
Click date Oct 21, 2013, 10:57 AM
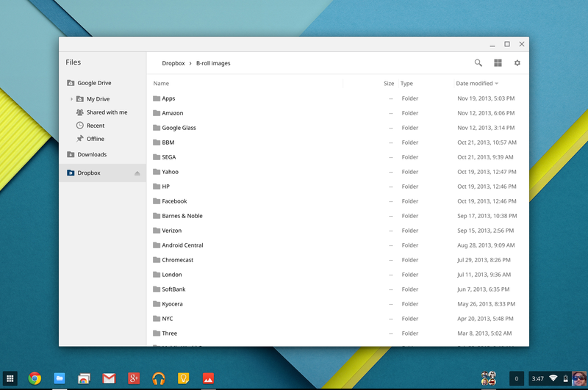pos(487,142)
